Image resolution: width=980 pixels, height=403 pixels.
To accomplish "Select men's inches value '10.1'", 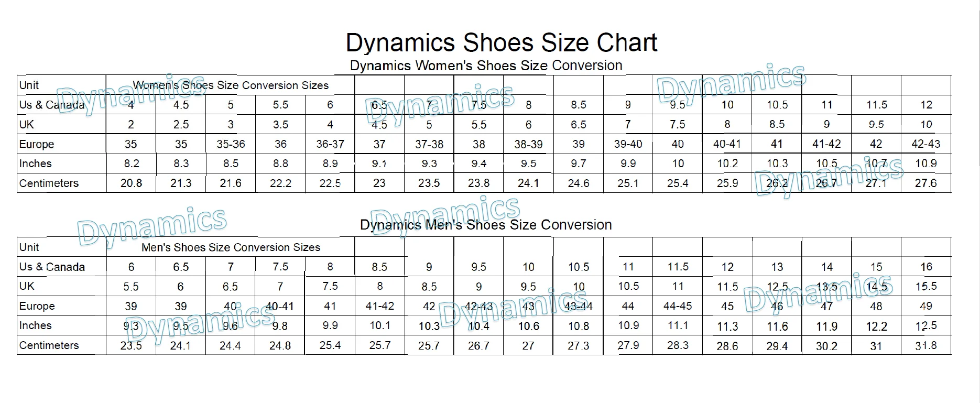I will pyautogui.click(x=380, y=326).
